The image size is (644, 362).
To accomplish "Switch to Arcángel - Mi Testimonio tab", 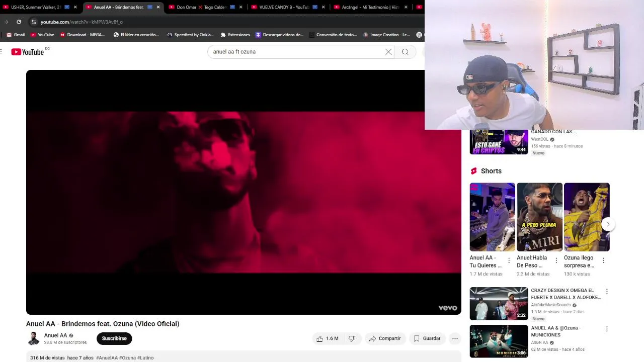I will 370,7.
